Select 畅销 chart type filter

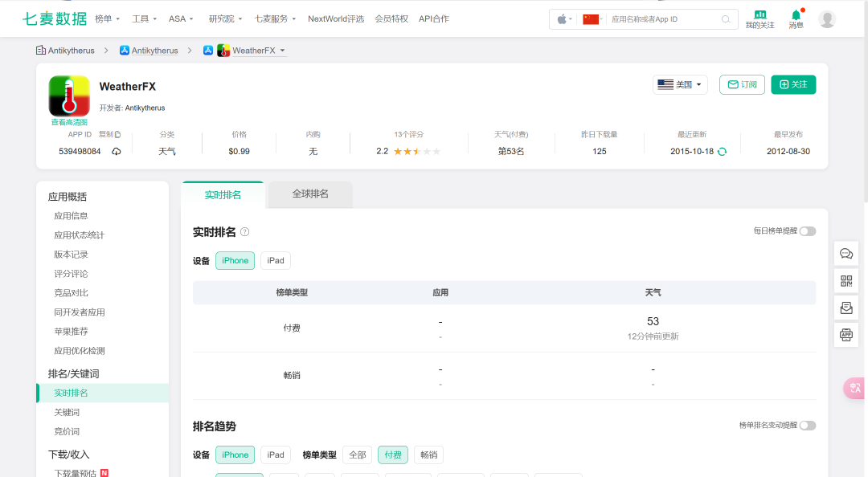(x=429, y=455)
